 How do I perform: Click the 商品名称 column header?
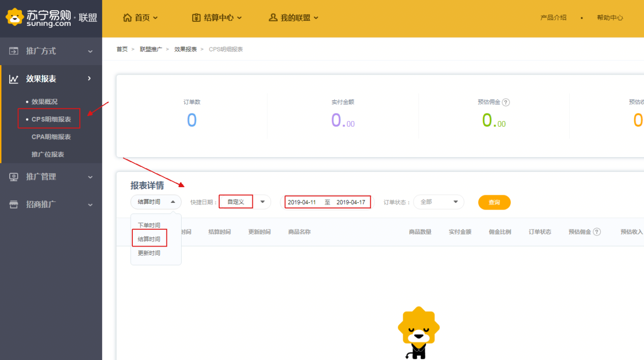coord(300,232)
